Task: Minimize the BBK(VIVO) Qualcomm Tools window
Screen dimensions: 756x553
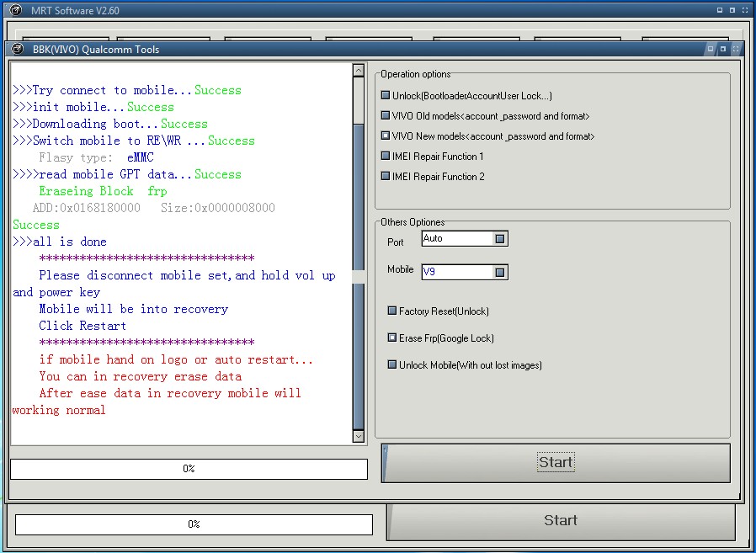Action: tap(711, 49)
